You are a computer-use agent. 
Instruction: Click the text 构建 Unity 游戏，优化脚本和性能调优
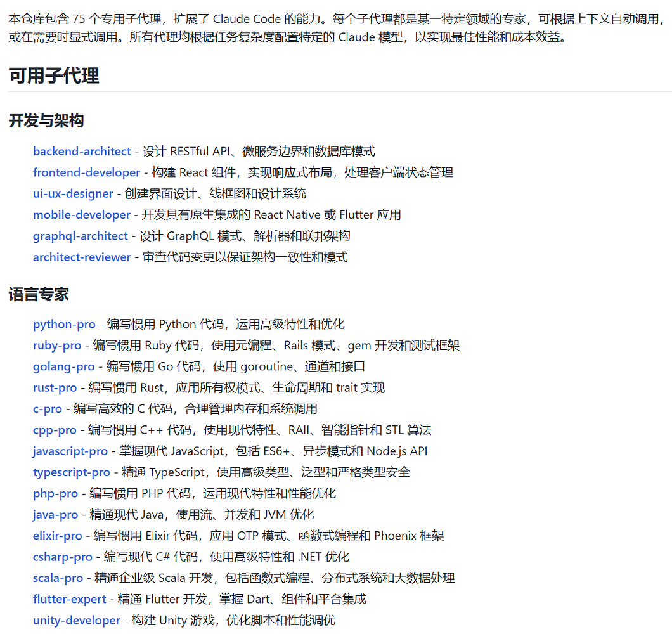click(233, 620)
